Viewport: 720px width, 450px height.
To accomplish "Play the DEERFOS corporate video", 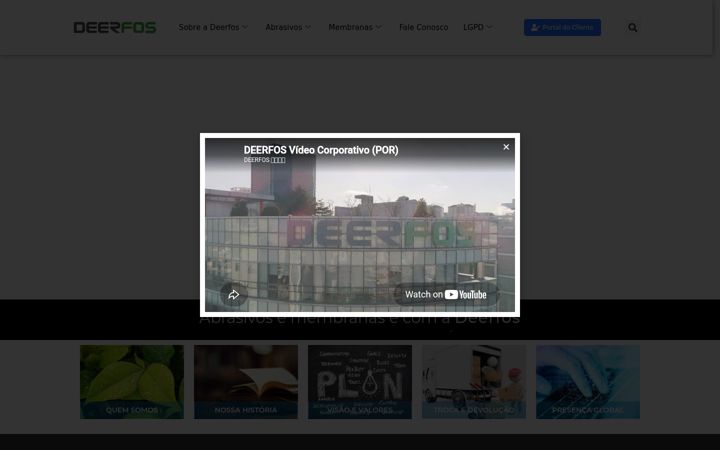I will coord(360,225).
